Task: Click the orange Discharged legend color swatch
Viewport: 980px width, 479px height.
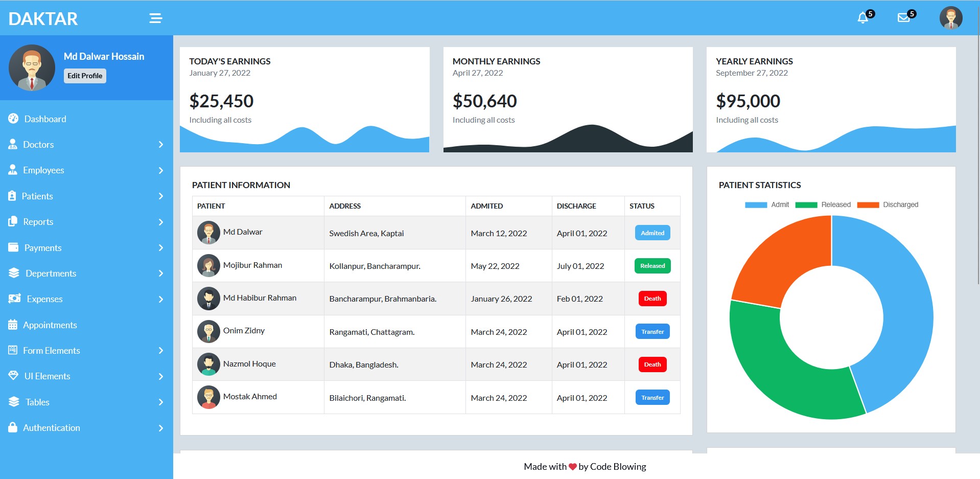Action: [868, 205]
